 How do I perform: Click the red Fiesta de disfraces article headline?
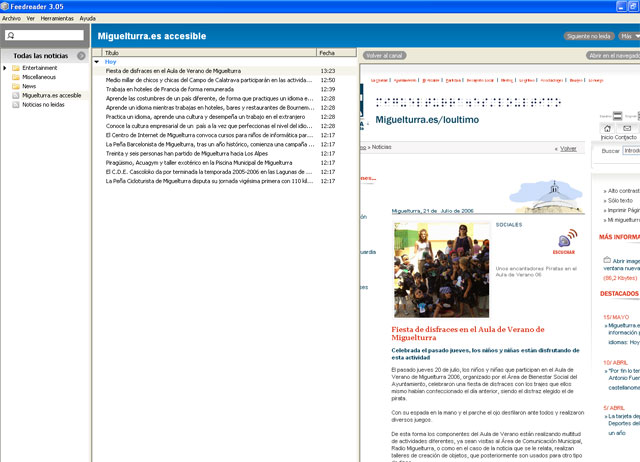(468, 333)
